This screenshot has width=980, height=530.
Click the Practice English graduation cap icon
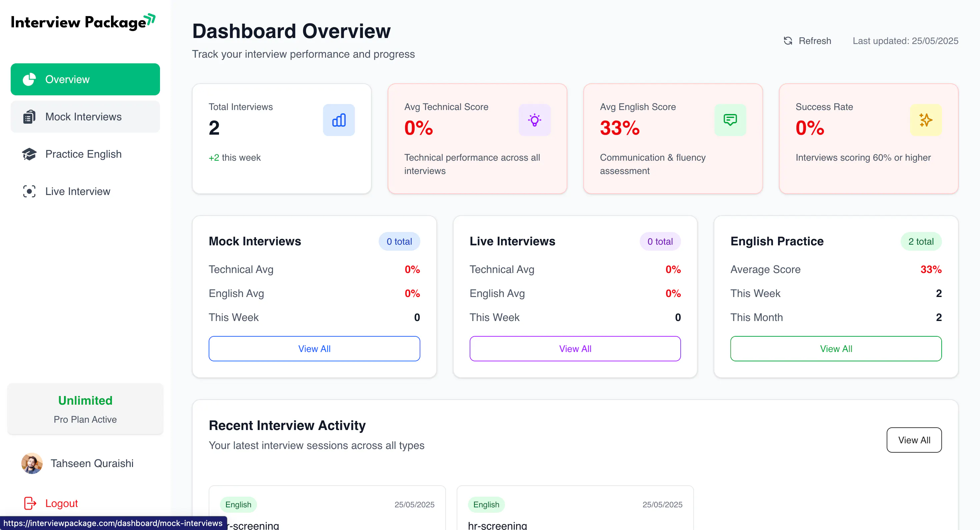click(x=29, y=154)
